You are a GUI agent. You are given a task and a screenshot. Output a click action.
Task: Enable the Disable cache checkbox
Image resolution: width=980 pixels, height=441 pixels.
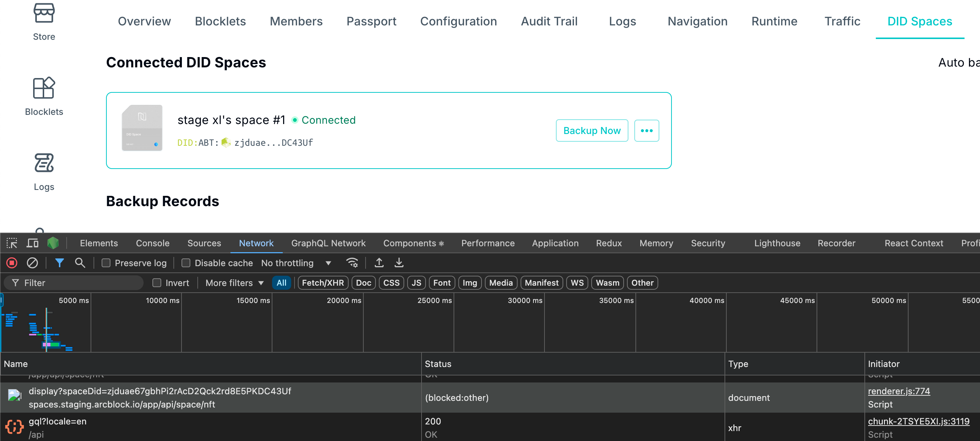[186, 263]
